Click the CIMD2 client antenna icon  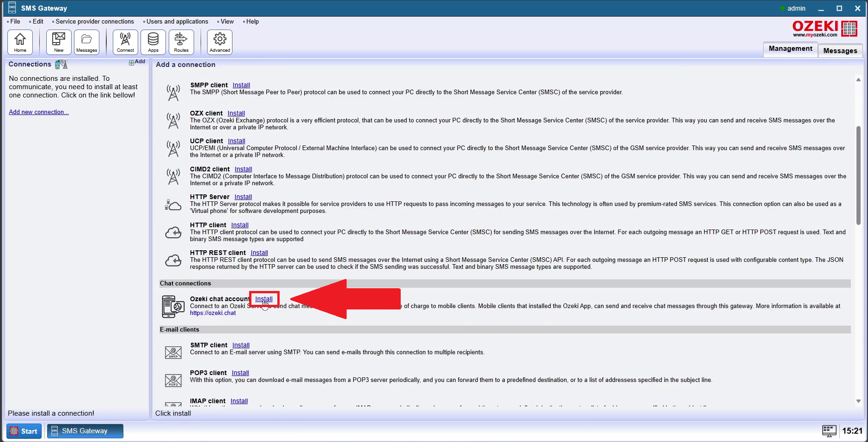173,176
